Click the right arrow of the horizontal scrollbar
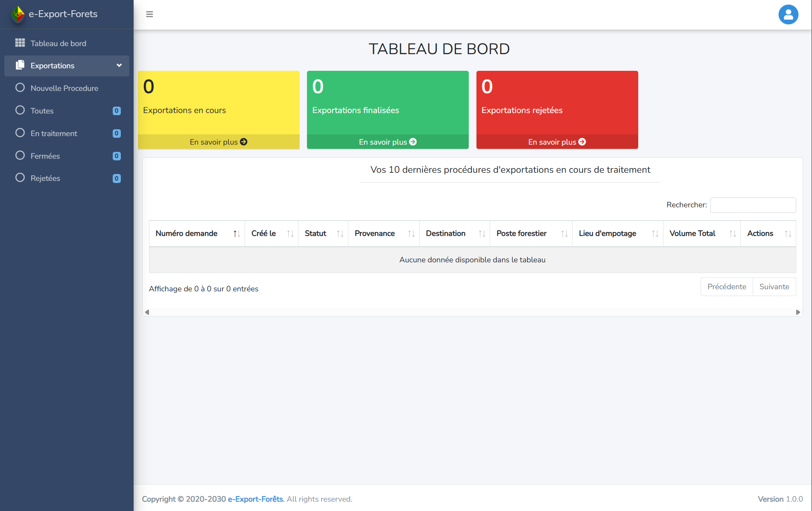The height and width of the screenshot is (511, 812). coord(798,312)
